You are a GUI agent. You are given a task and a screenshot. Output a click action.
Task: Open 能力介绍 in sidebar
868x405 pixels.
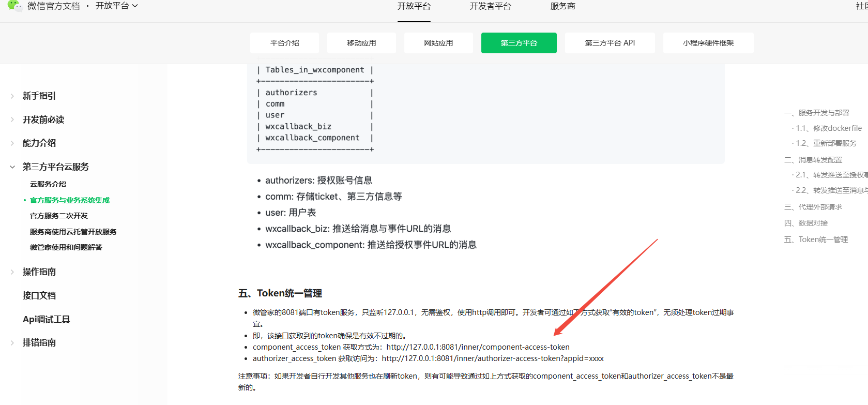pos(39,143)
